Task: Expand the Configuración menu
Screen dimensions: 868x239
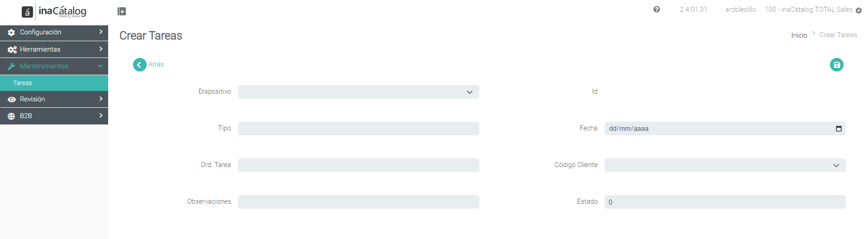Action: (x=54, y=33)
